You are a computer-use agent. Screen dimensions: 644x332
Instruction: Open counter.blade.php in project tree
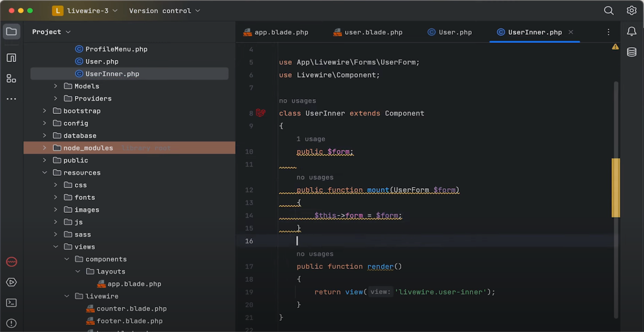click(x=126, y=309)
